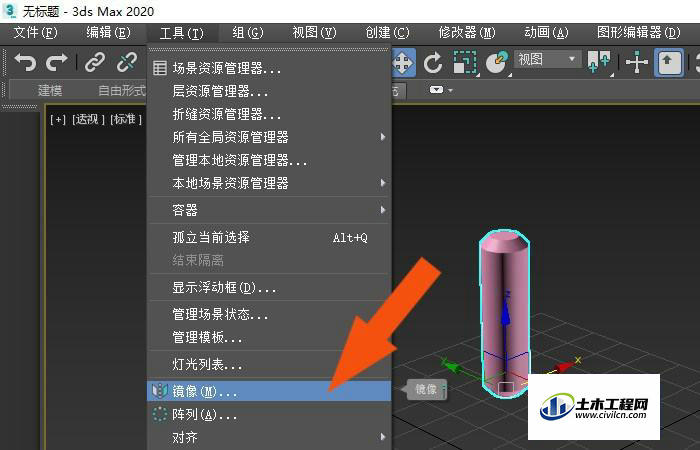Toggle keyboard shortcut override icon

[669, 62]
